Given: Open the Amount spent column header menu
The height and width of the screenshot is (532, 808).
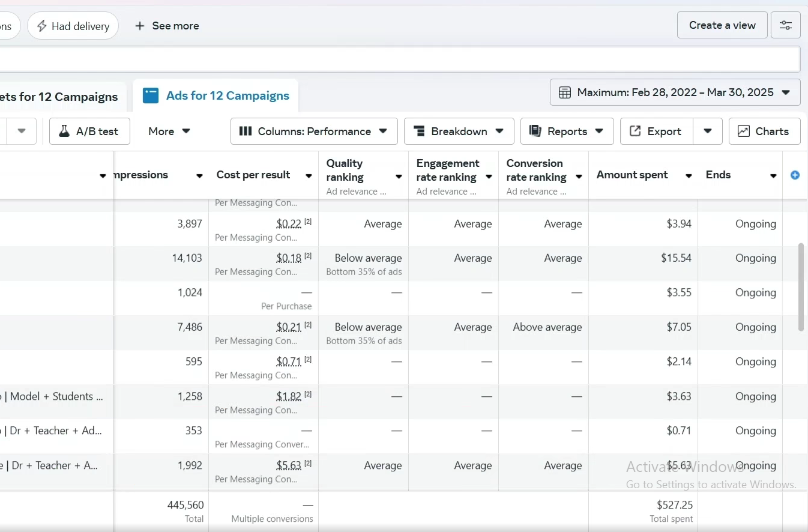Looking at the screenshot, I should tap(689, 176).
